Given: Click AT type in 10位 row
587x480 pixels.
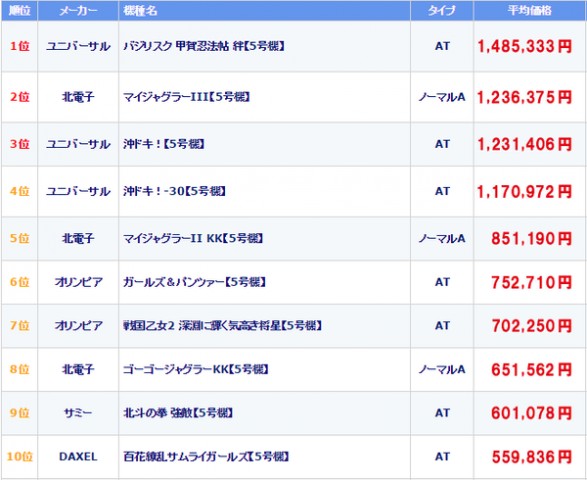Looking at the screenshot, I should pyautogui.click(x=442, y=456).
